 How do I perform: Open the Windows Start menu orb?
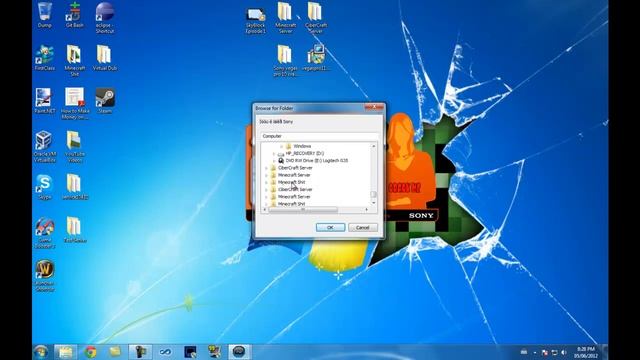pos(41,351)
